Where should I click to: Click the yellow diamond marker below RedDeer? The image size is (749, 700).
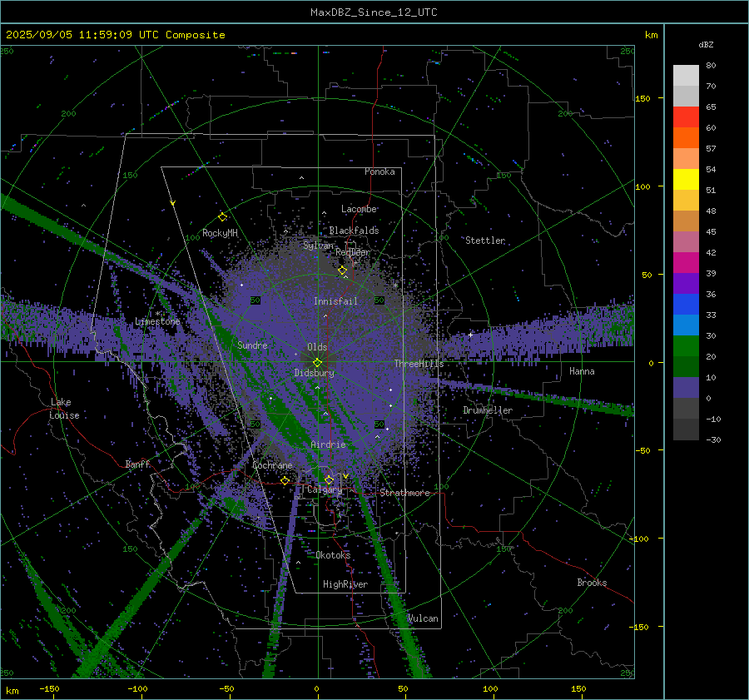[343, 271]
